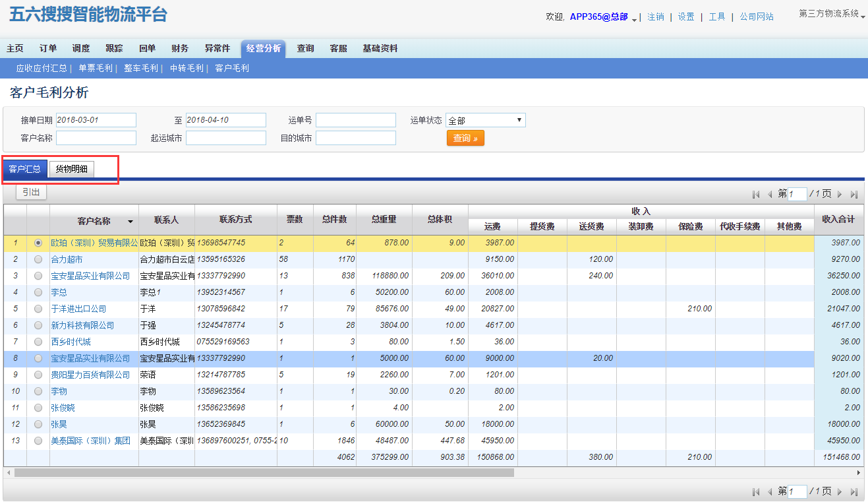Click the 客户名称 filter input field
868x504 pixels.
click(x=96, y=138)
